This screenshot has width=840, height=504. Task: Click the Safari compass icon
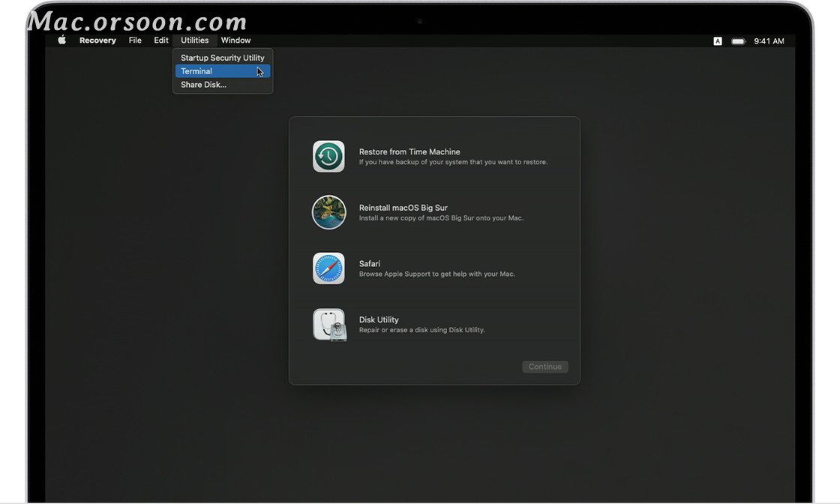[328, 268]
